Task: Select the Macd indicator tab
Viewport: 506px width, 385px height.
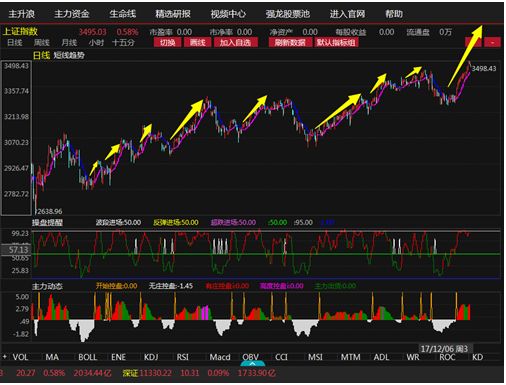Action: pyautogui.click(x=220, y=357)
